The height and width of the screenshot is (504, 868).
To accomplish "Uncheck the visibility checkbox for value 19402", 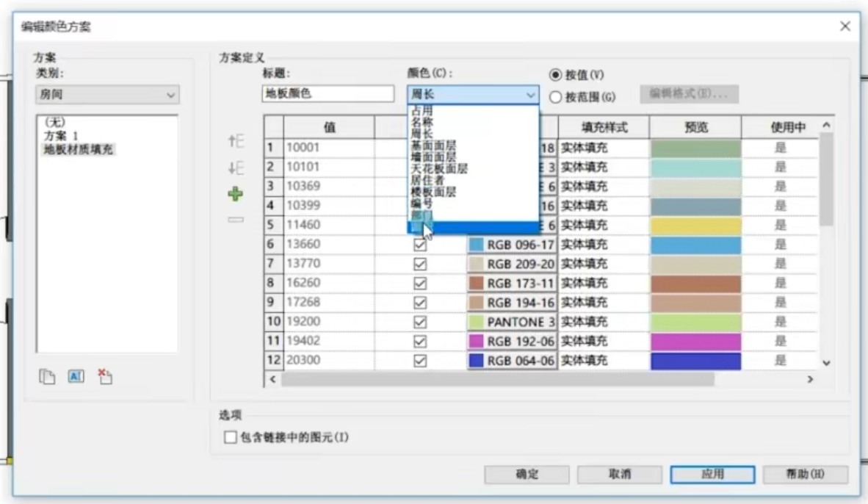I will [420, 342].
